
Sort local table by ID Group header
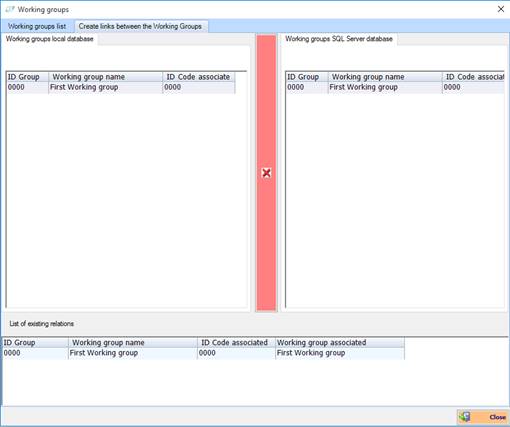point(28,77)
